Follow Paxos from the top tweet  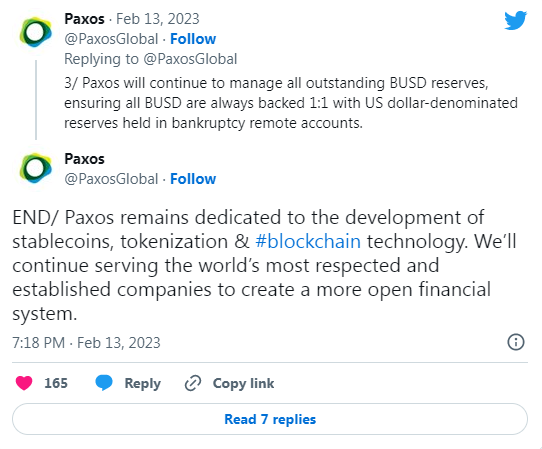coord(193,39)
